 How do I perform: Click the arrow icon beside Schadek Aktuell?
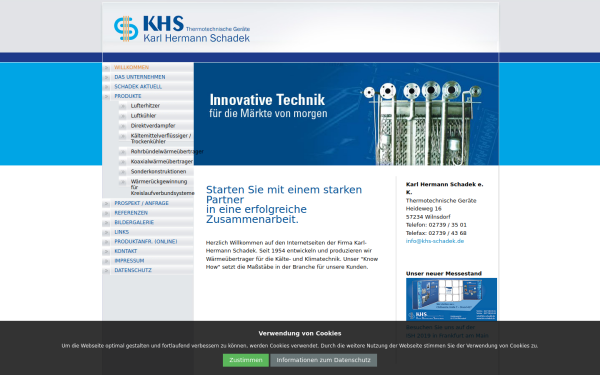click(x=106, y=87)
